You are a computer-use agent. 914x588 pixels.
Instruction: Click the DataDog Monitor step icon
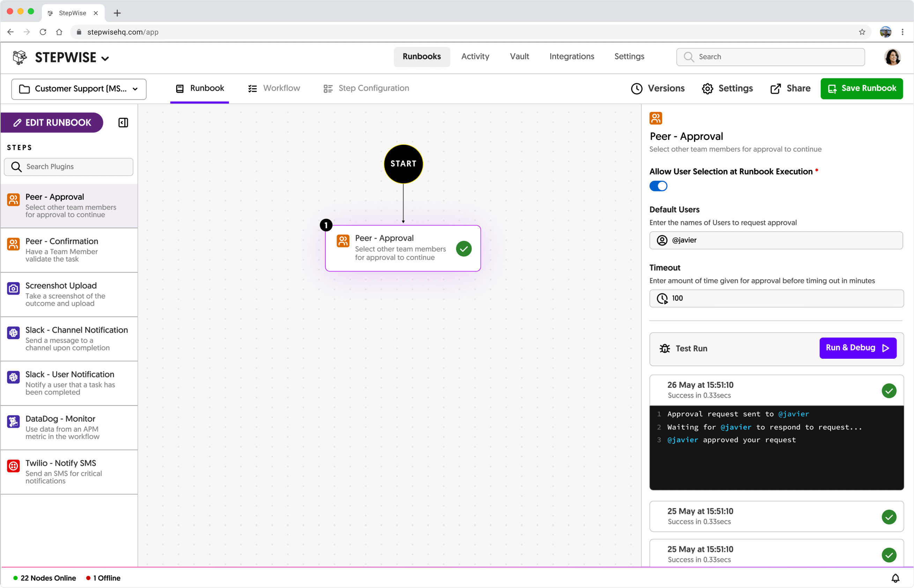(13, 422)
